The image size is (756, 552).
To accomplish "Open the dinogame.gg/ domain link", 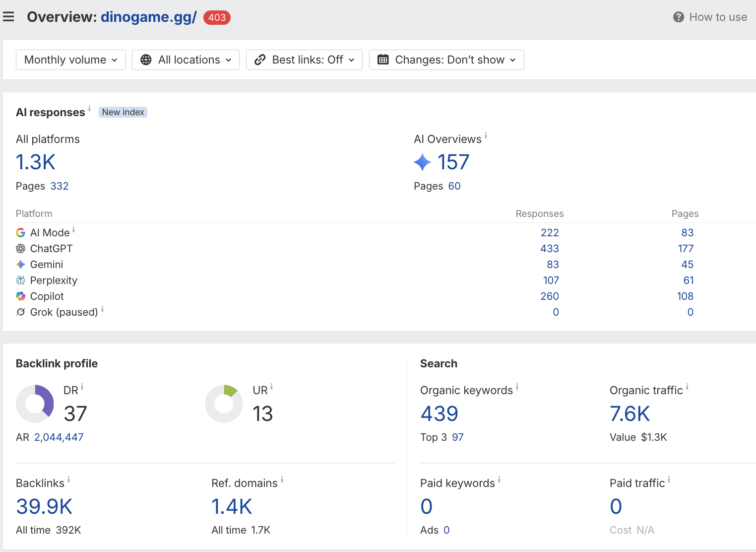I will pos(149,17).
